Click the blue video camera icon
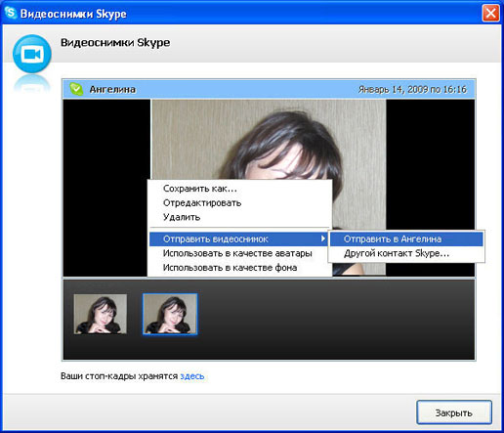Image resolution: width=504 pixels, height=433 pixels. click(x=32, y=54)
